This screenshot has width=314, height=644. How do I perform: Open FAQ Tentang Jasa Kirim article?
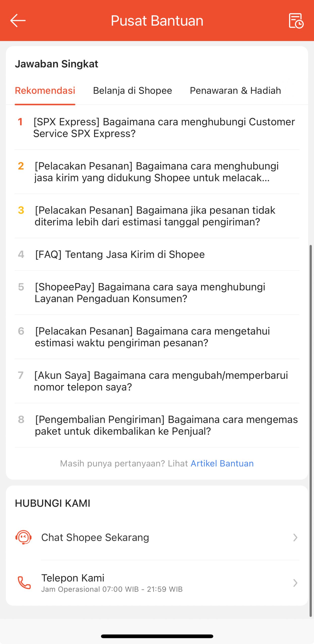120,254
